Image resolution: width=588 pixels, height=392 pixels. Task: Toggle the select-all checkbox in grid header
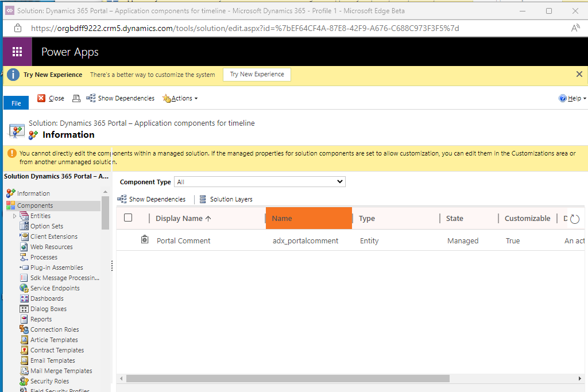click(x=128, y=218)
